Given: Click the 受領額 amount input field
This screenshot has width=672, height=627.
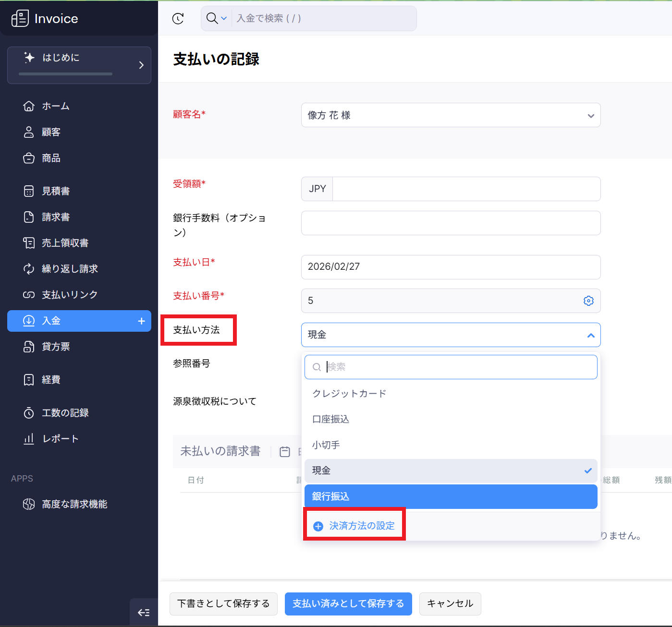Looking at the screenshot, I should (x=466, y=189).
